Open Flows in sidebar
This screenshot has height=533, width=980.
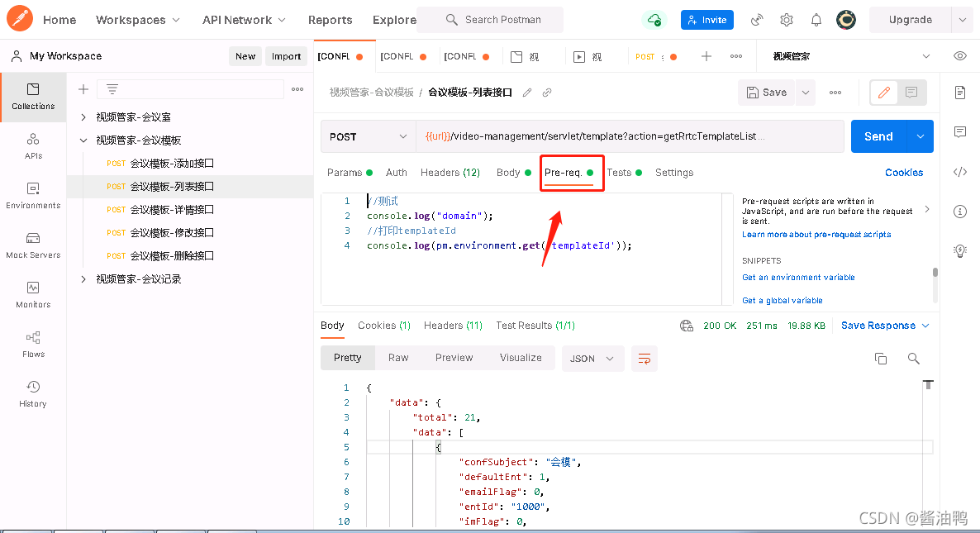coord(33,345)
